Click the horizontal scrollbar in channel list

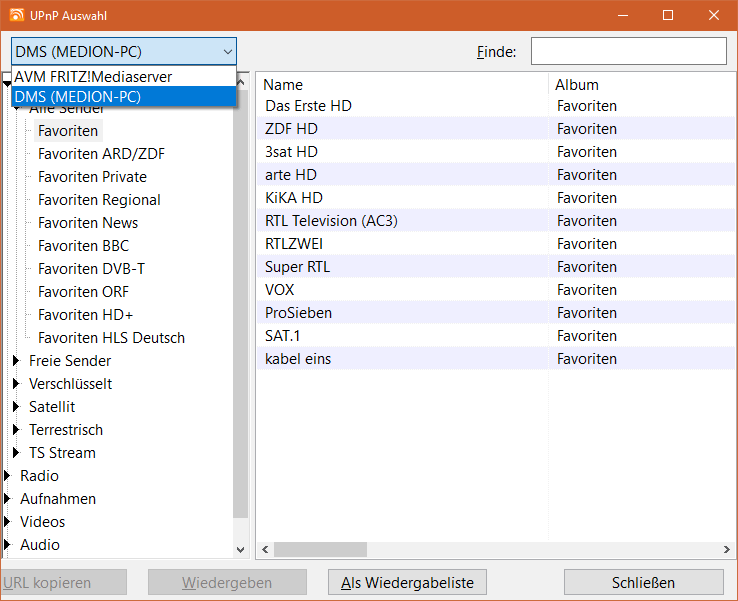tap(320, 549)
